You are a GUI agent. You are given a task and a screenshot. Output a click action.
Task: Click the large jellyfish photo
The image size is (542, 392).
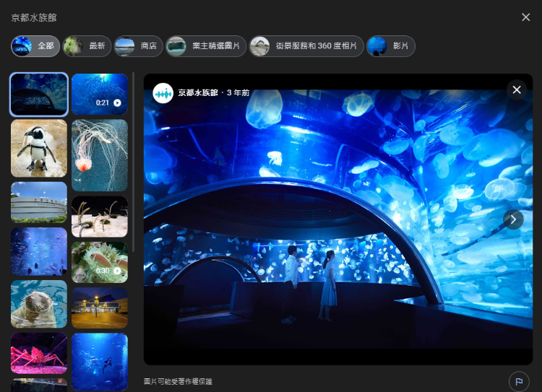(x=338, y=219)
